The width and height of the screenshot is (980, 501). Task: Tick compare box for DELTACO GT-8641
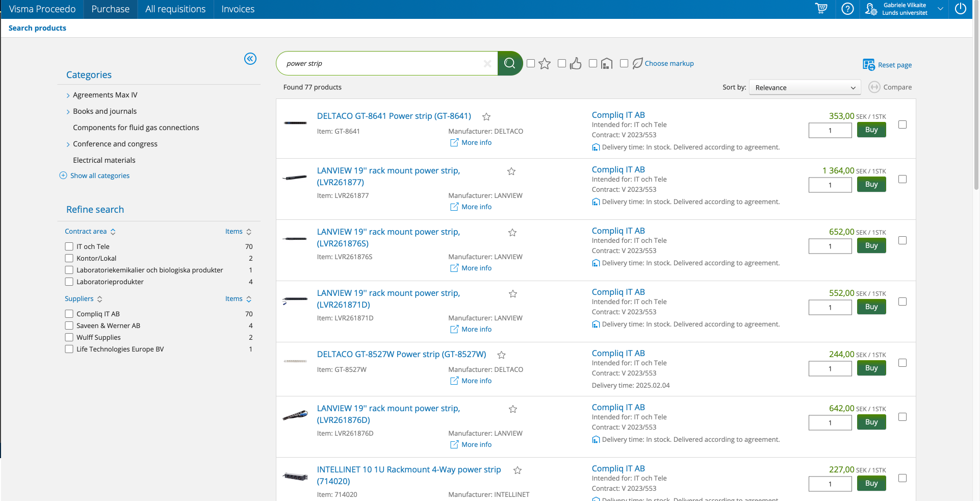[x=902, y=124]
